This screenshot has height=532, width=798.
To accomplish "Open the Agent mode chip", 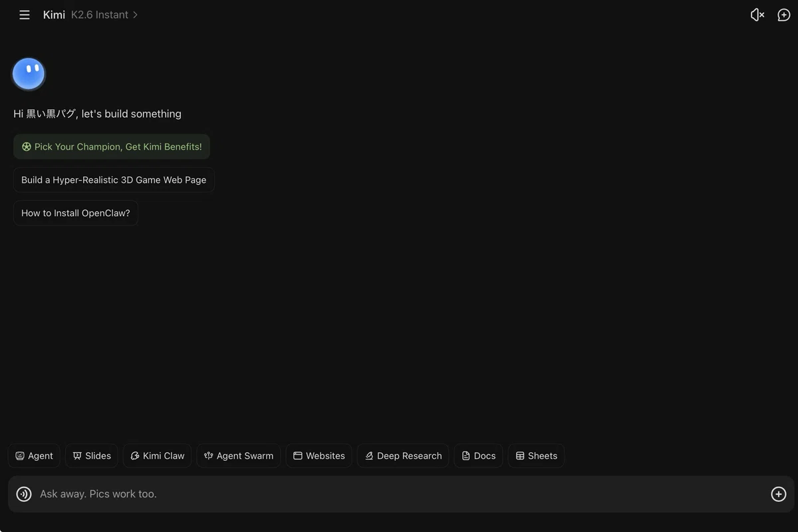I will pyautogui.click(x=34, y=456).
